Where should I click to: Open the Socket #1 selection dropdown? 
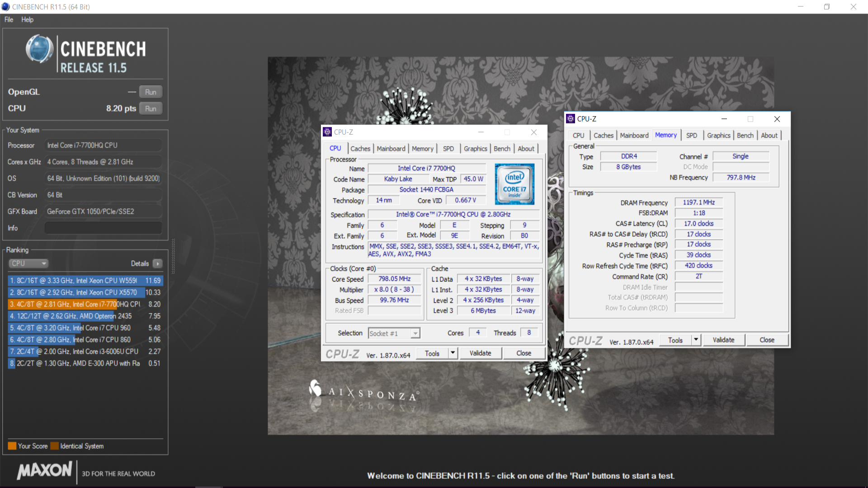click(x=394, y=333)
